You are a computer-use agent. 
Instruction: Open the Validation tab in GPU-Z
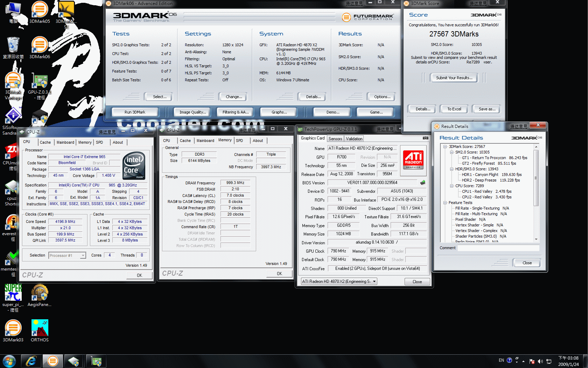pyautogui.click(x=354, y=139)
